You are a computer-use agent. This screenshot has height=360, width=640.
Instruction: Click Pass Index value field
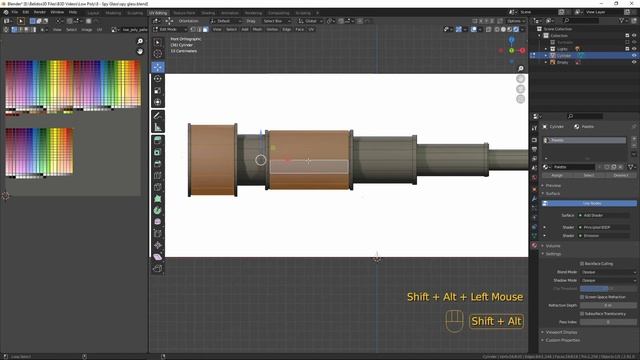[608, 322]
